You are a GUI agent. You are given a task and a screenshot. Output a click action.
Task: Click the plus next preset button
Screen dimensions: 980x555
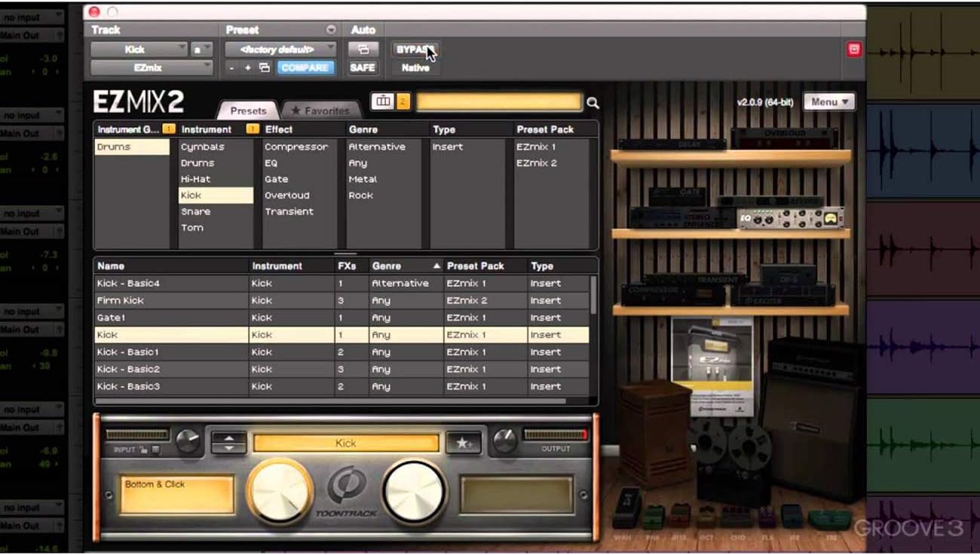[x=247, y=68]
